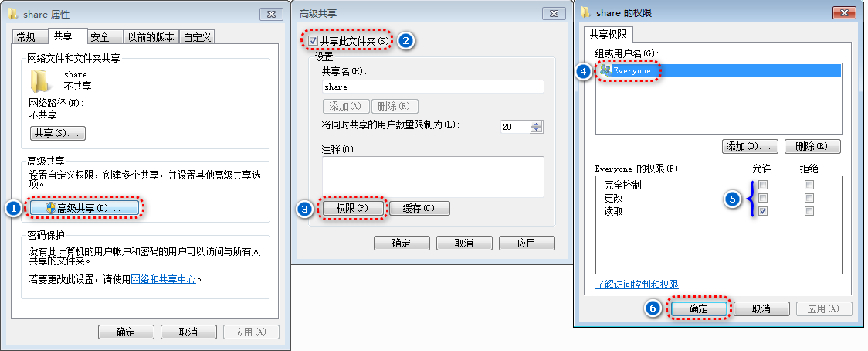
Task: Check the Deny box for Full Control
Action: coord(809,185)
